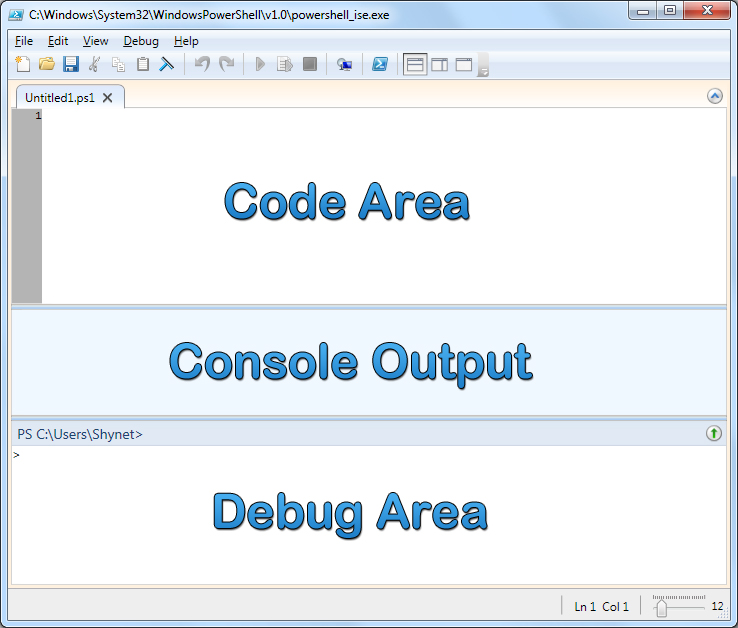Open the File menu
This screenshot has height=628, width=738.
24,41
